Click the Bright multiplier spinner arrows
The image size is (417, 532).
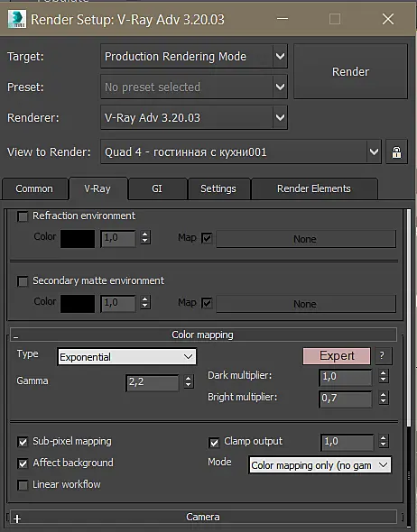point(384,398)
